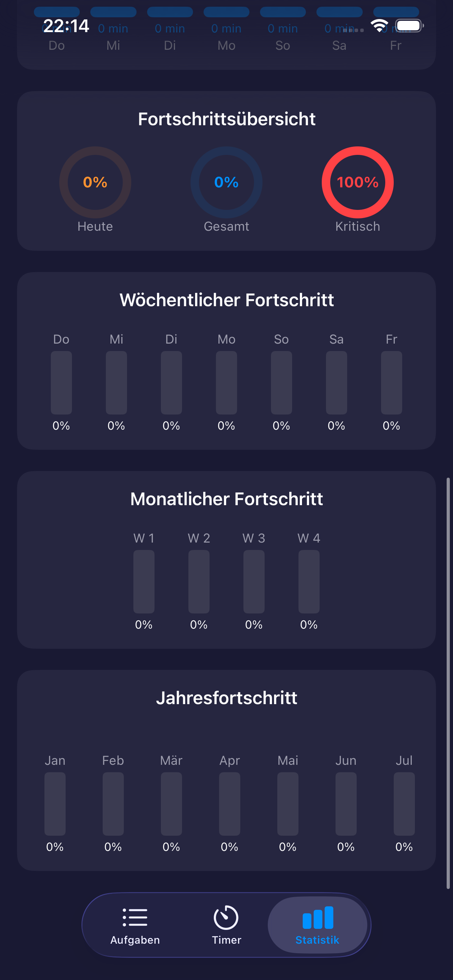Tap the W 1 label in monthly progress
Viewport: 453px width, 980px height.
point(144,538)
